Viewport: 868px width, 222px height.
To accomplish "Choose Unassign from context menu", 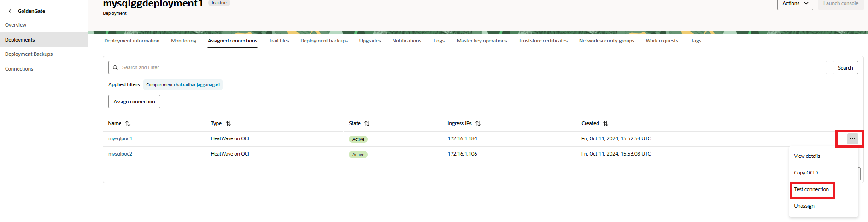I will [804, 206].
